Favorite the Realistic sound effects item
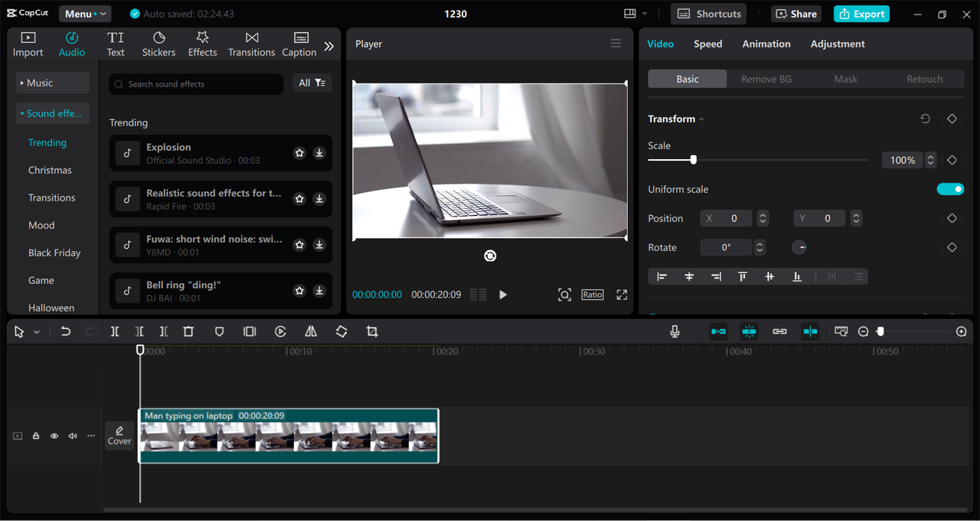Screen dimensions: 980x521 click(299, 199)
